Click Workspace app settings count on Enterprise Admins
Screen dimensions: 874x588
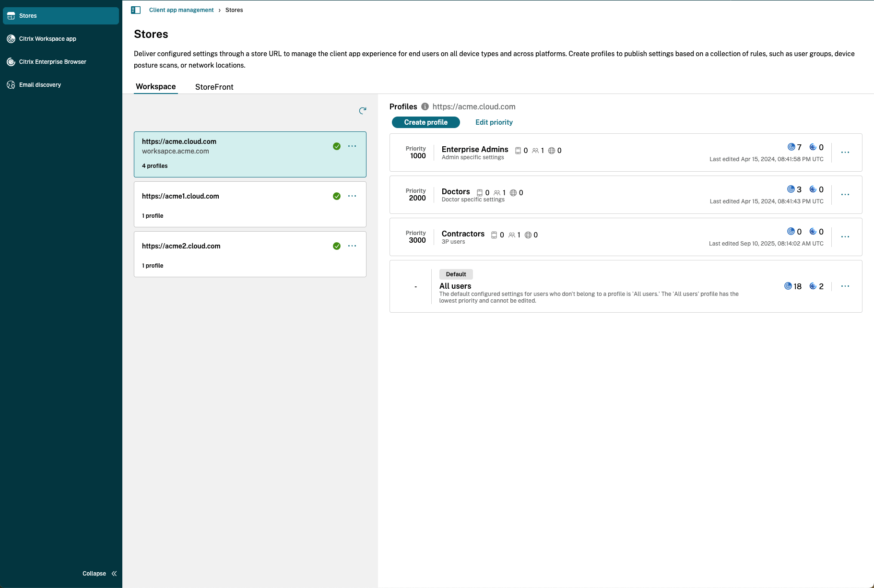click(794, 147)
